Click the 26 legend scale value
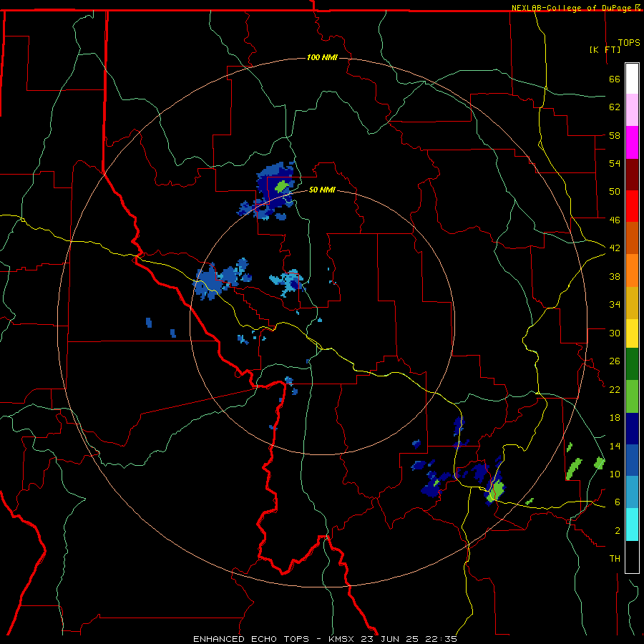Viewport: 644px width, 644px height. (615, 361)
